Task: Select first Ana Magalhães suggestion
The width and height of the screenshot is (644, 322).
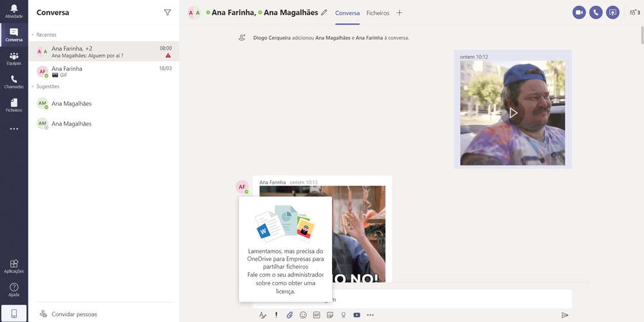Action: pyautogui.click(x=104, y=104)
